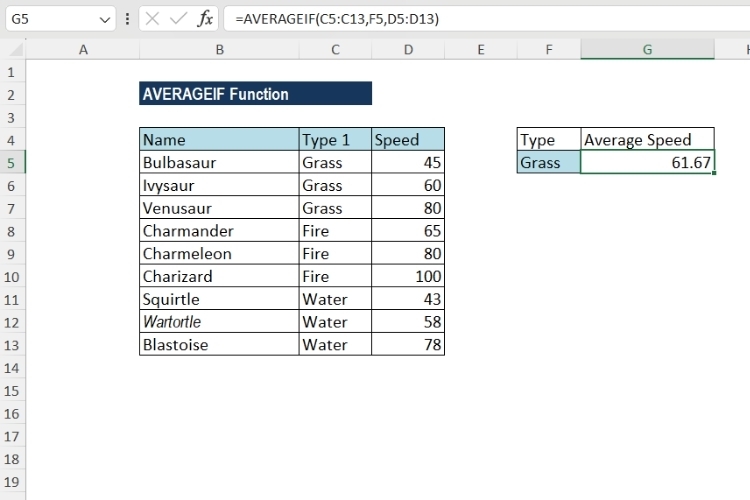Select column F header
Viewport: 750px width, 500px height.
pos(549,50)
